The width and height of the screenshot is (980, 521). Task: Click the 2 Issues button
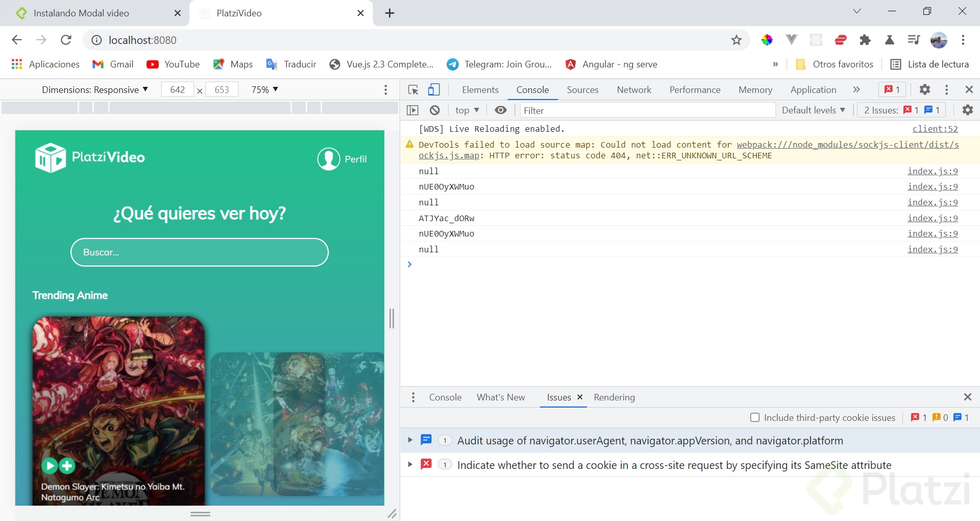point(901,110)
